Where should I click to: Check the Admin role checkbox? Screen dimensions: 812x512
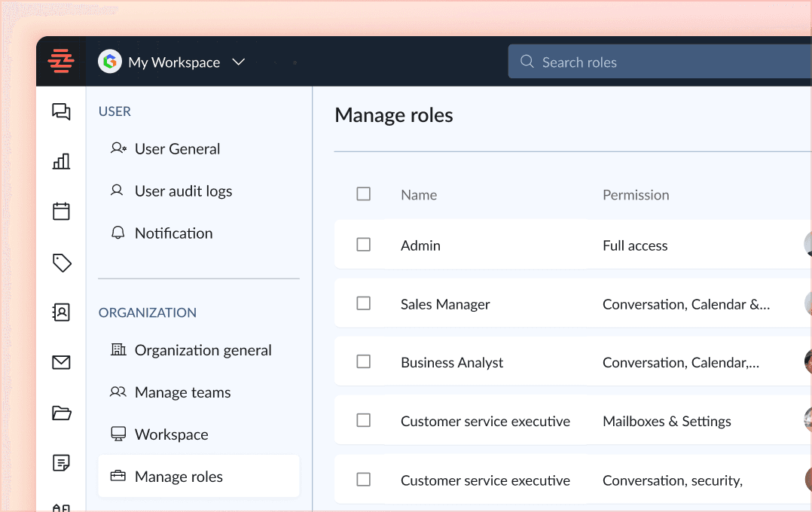coord(364,245)
